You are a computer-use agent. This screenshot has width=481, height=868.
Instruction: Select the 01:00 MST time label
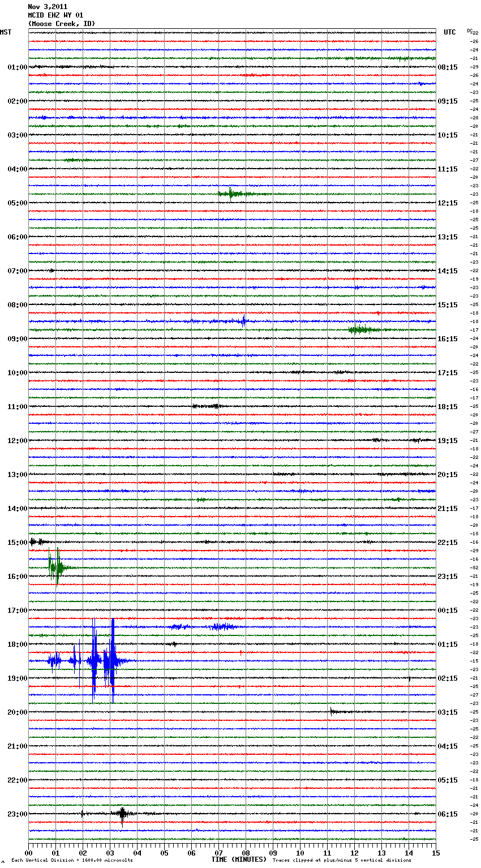17,67
